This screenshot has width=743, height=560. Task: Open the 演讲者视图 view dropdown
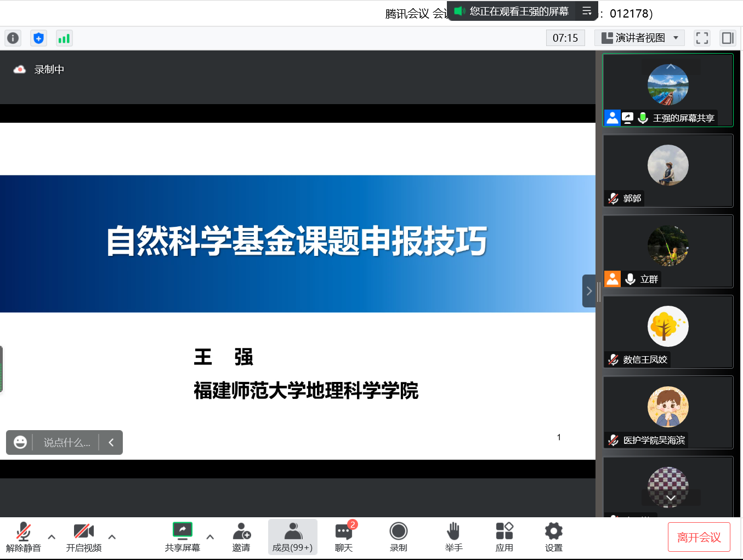click(639, 38)
